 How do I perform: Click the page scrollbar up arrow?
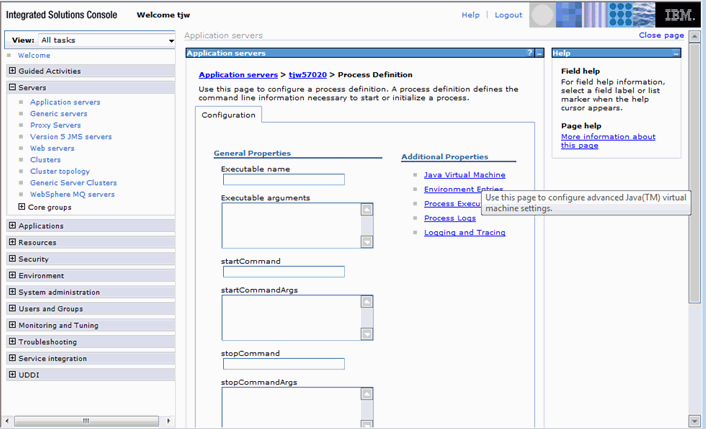point(695,36)
